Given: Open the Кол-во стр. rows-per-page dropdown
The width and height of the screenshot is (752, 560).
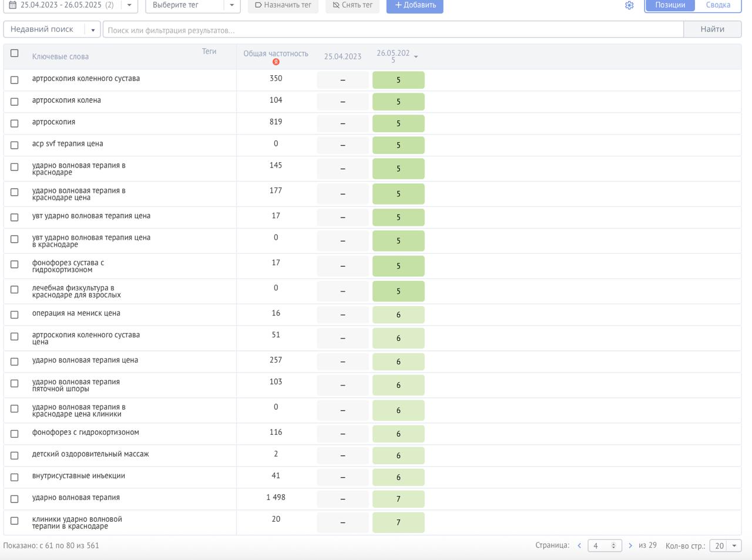Looking at the screenshot, I should (x=726, y=546).
